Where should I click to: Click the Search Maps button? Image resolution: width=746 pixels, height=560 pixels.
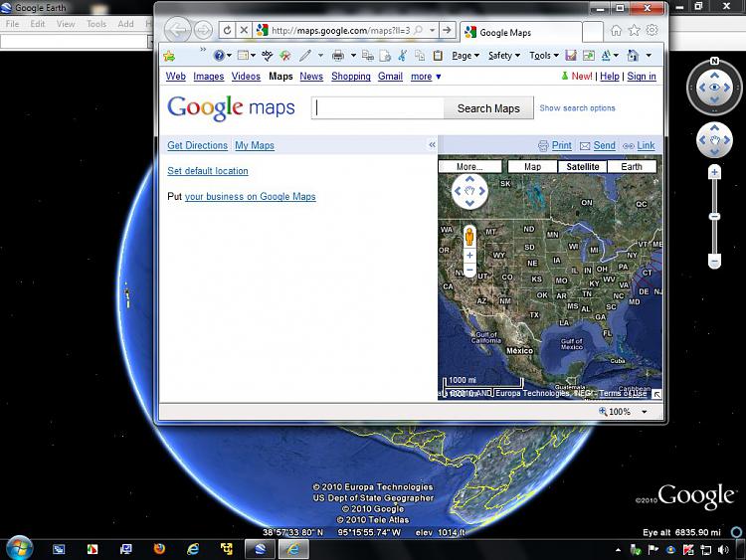488,108
